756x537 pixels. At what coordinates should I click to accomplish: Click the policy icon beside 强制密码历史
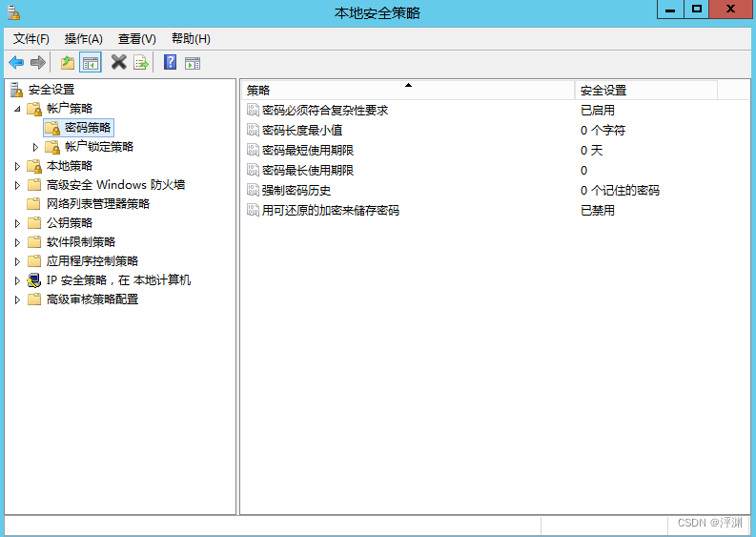pos(254,190)
